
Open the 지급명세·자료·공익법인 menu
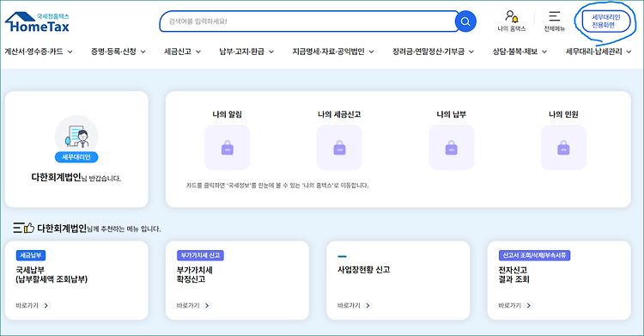(x=328, y=52)
